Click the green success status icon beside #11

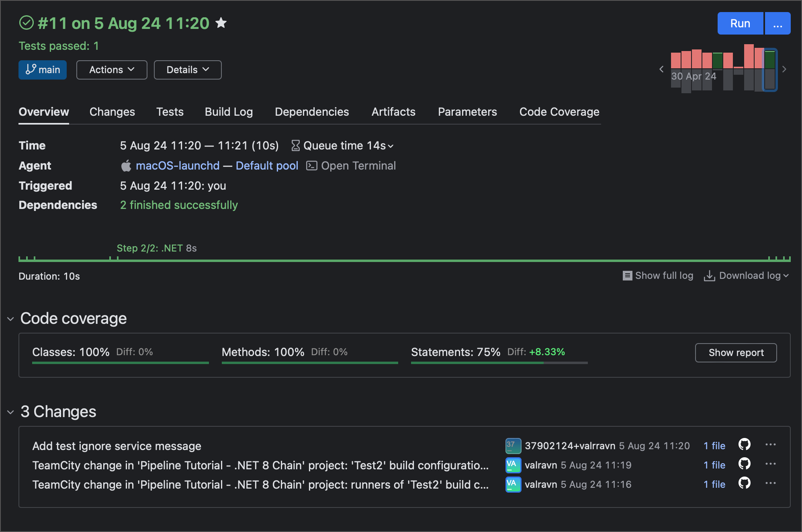coord(26,23)
